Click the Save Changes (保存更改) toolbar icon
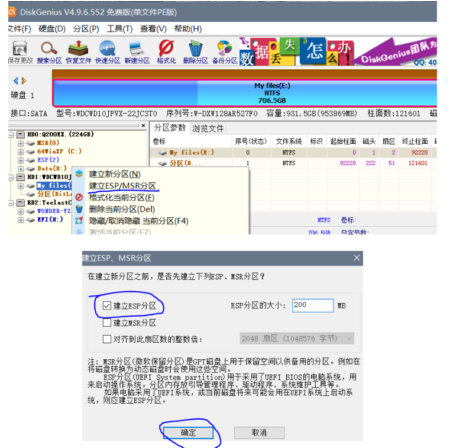The height and width of the screenshot is (448, 476). click(20, 51)
